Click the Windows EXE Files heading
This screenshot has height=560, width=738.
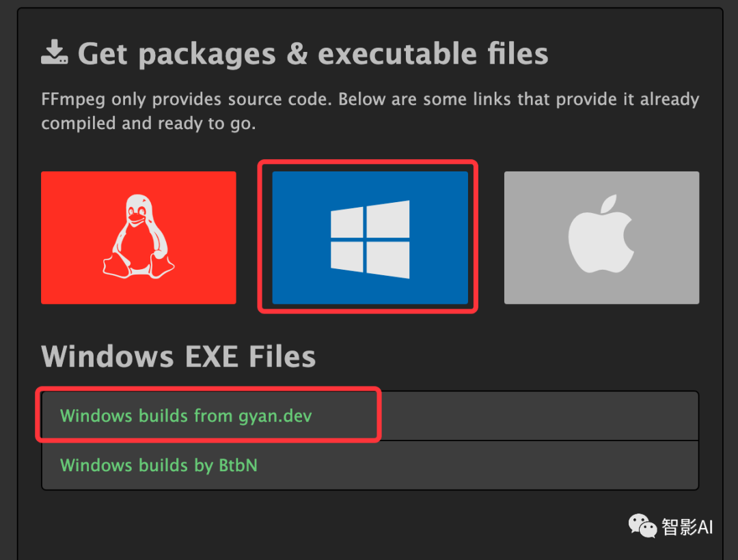(178, 356)
